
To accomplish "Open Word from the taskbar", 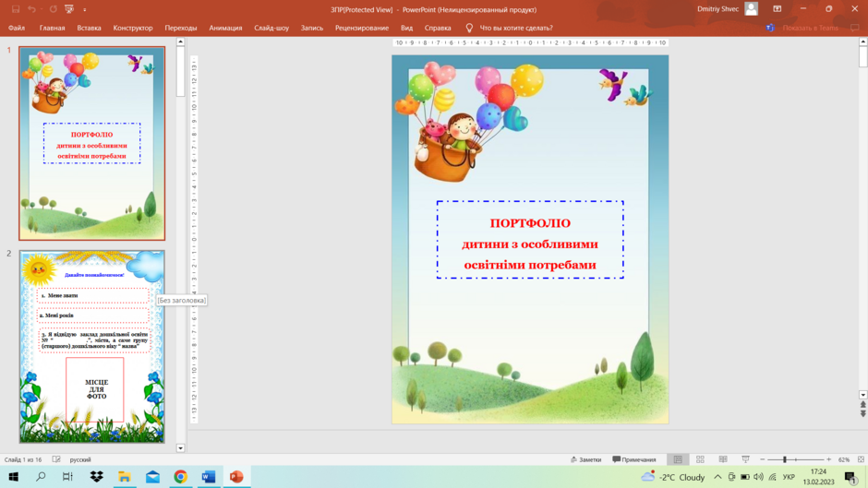I will tap(209, 476).
